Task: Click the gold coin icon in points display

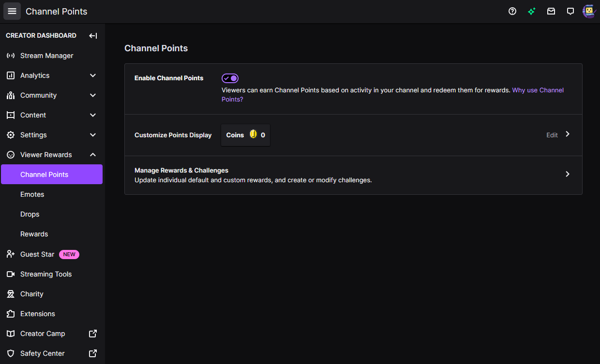Action: tap(253, 134)
